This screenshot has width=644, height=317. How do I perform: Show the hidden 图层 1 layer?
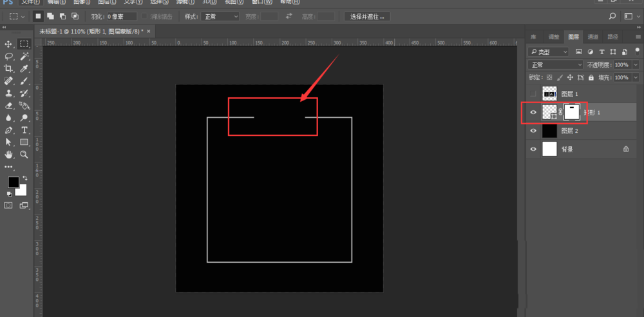(x=533, y=94)
